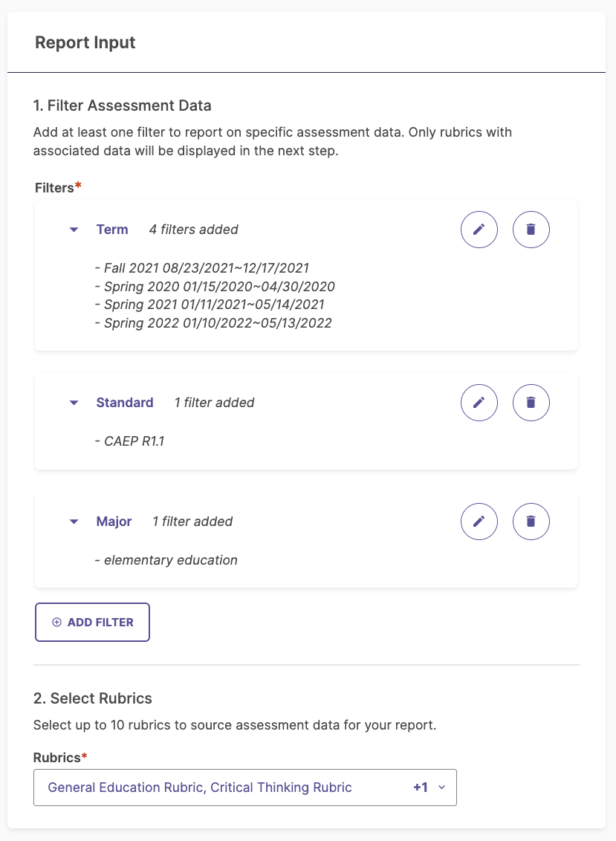
Task: Delete the Term filter with the trash icon
Action: 531,230
